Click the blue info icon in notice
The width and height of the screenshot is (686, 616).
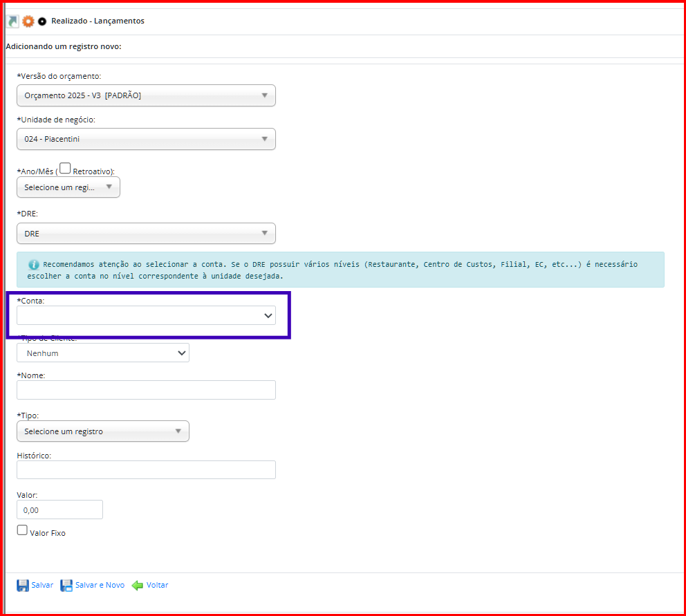33,265
